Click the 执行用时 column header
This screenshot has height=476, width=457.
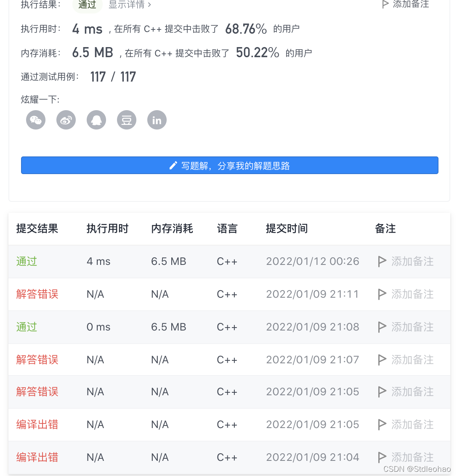point(108,229)
